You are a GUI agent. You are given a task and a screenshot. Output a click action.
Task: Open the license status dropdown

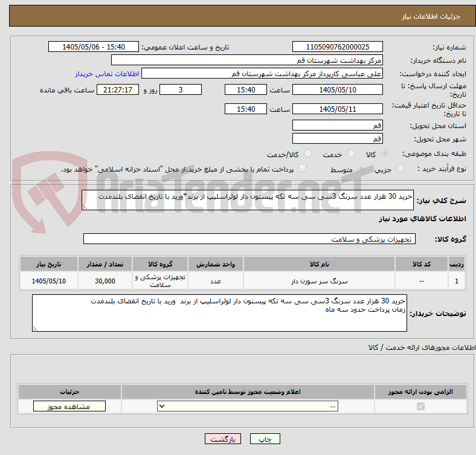(x=248, y=407)
